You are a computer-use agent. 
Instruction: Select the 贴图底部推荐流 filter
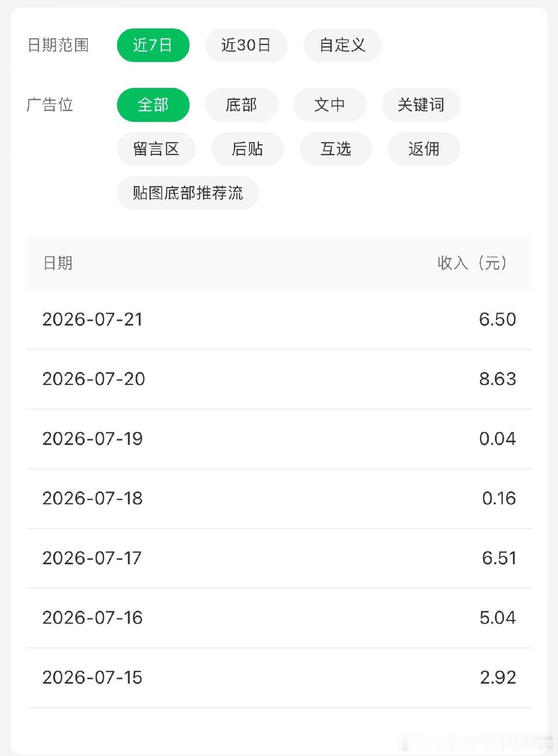188,193
